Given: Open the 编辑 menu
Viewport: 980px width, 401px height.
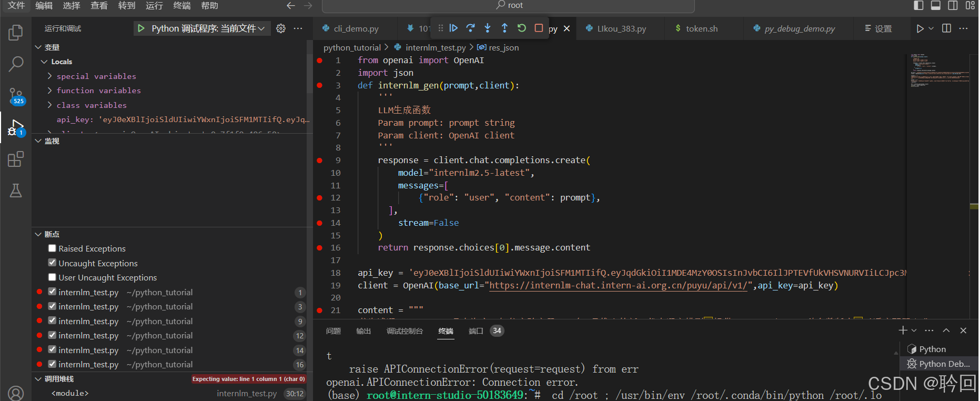Looking at the screenshot, I should click(x=44, y=5).
